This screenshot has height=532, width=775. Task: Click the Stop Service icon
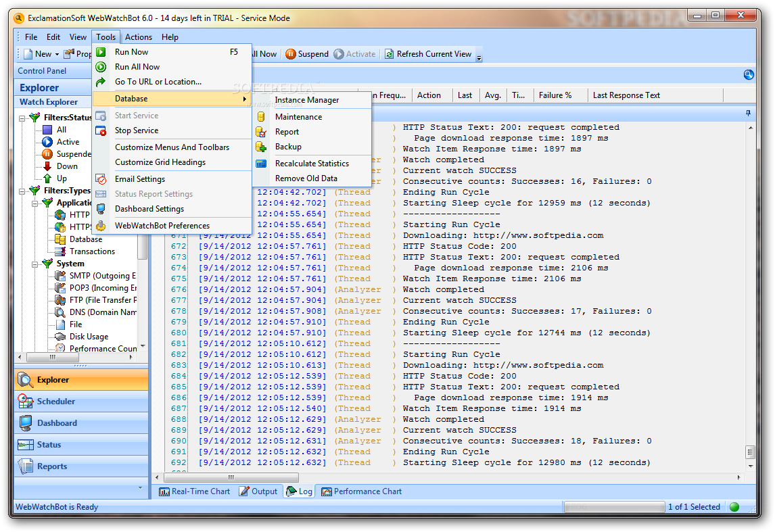coord(101,130)
